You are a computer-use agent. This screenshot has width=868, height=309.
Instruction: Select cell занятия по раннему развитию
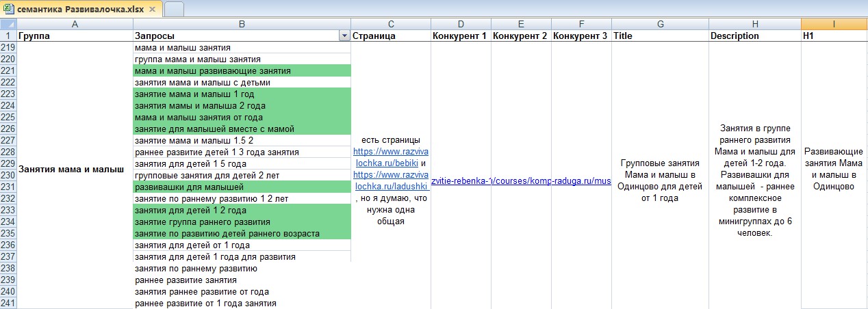[x=242, y=269]
